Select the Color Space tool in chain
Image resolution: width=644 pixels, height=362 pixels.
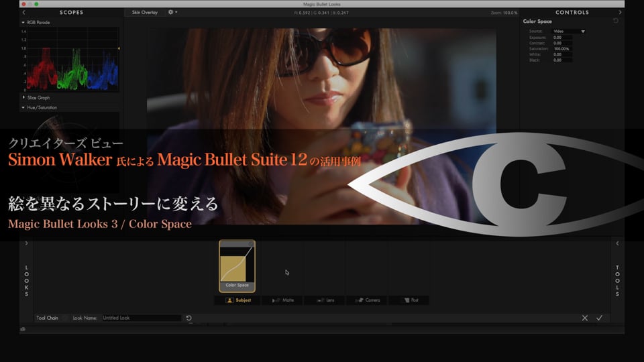pyautogui.click(x=237, y=266)
